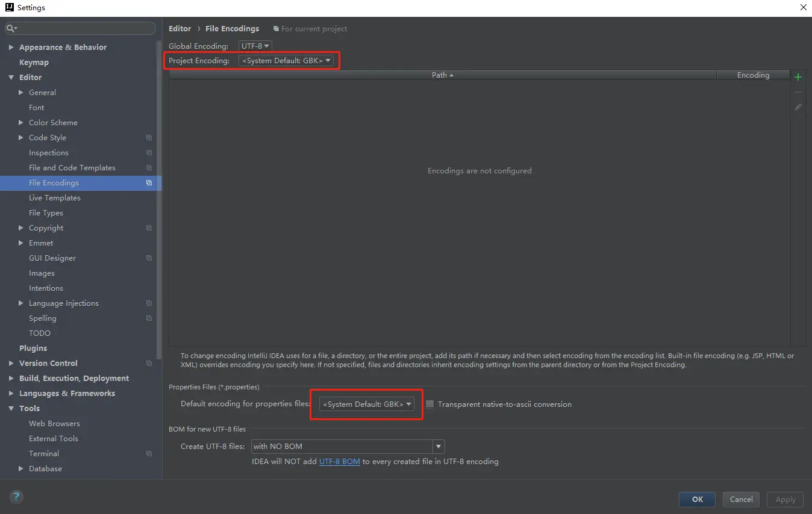
Task: Open the File Types page
Action: click(46, 213)
